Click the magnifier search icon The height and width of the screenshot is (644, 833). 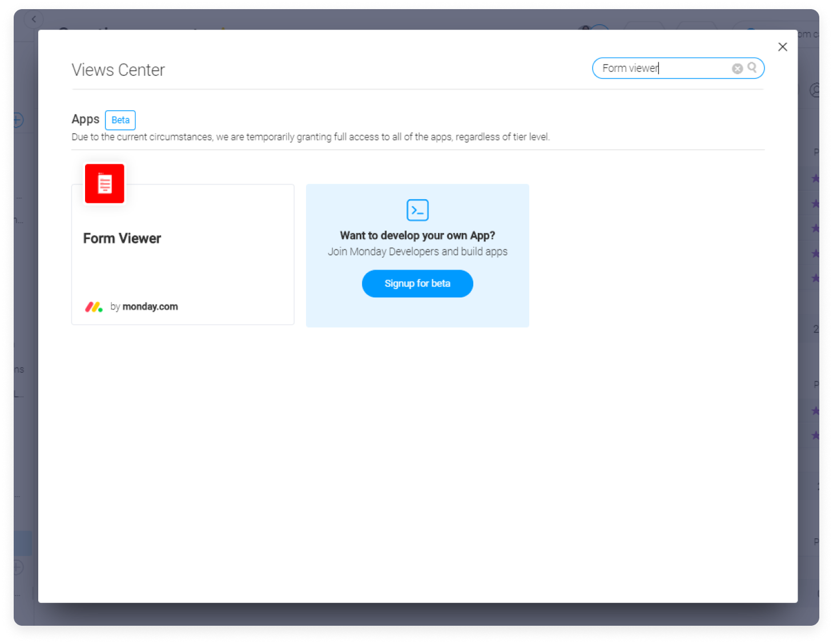[752, 67]
